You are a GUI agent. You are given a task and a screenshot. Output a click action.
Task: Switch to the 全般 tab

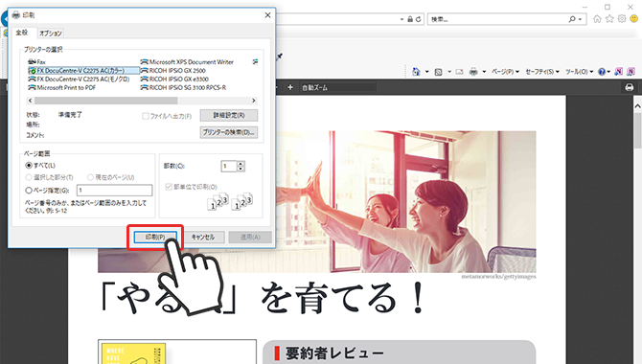22,33
